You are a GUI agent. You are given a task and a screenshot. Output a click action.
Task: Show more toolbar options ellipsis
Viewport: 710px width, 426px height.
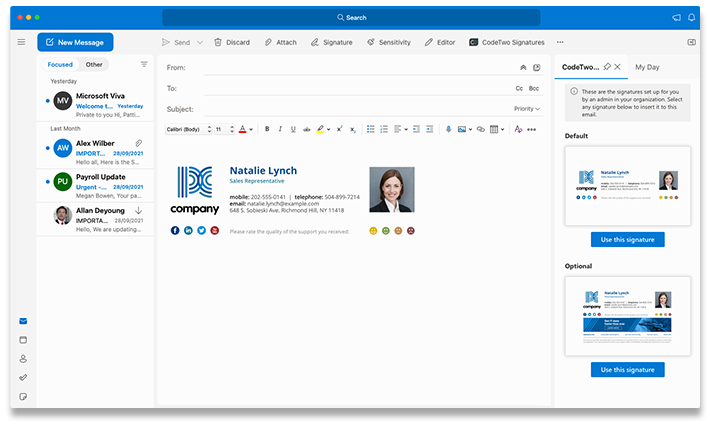coord(560,42)
